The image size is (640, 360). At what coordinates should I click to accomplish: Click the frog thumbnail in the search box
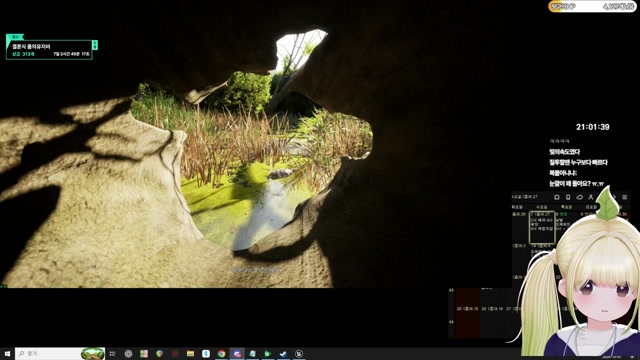pyautogui.click(x=92, y=353)
